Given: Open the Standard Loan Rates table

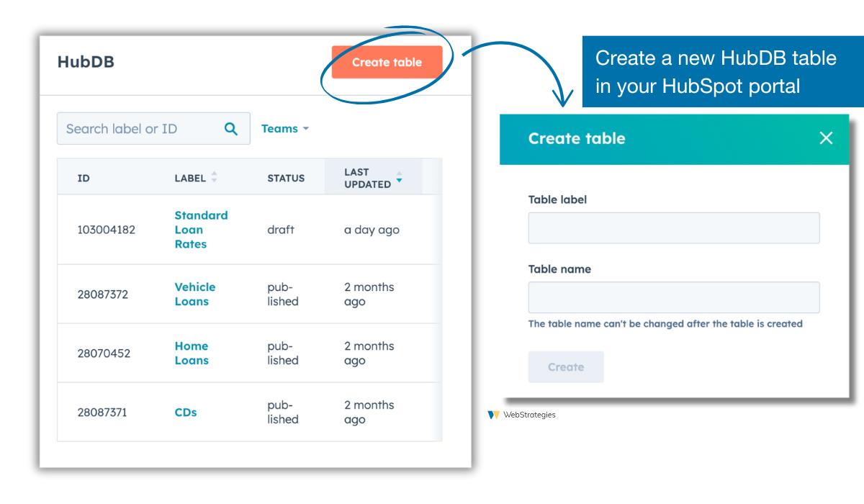Looking at the screenshot, I should [x=201, y=230].
